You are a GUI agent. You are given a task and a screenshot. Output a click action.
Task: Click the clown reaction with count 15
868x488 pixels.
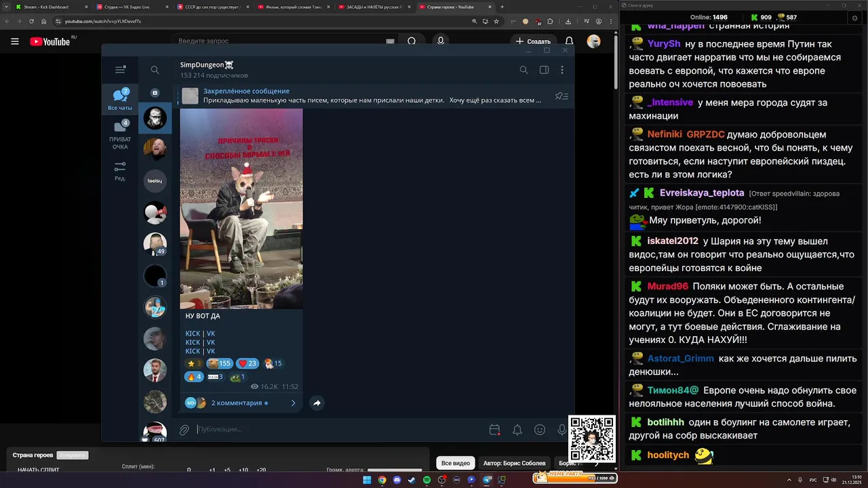point(273,363)
